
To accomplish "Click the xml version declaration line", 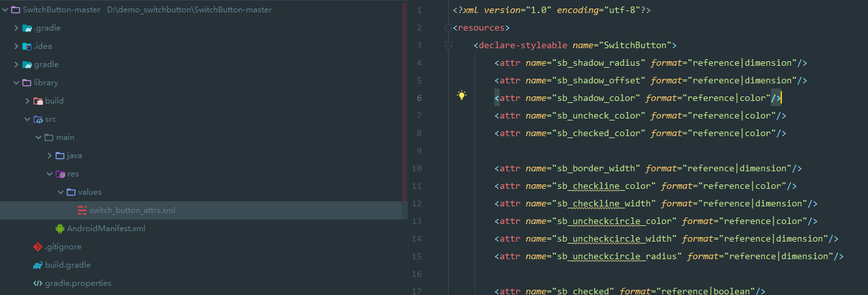I will point(552,10).
